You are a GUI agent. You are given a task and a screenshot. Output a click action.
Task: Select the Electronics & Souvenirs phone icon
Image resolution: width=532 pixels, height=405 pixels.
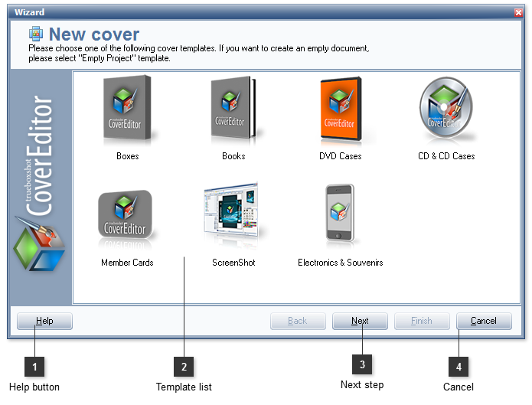coord(340,213)
